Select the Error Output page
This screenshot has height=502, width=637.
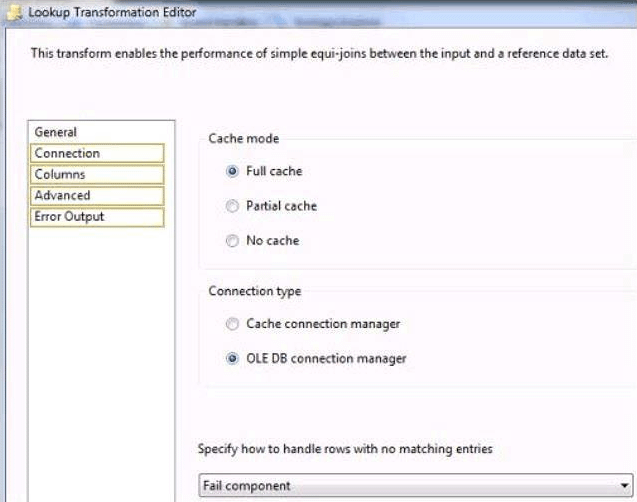(x=69, y=216)
